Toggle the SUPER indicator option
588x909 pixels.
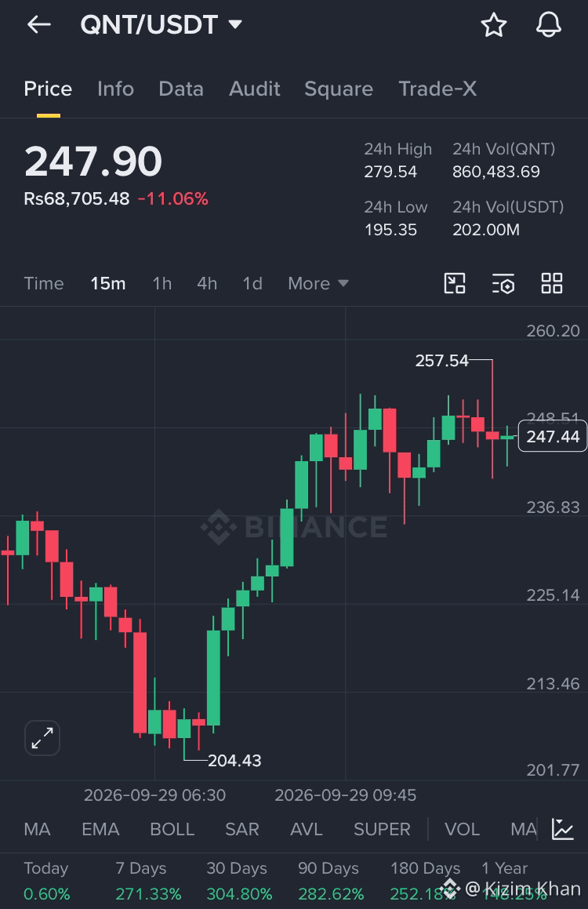click(382, 829)
